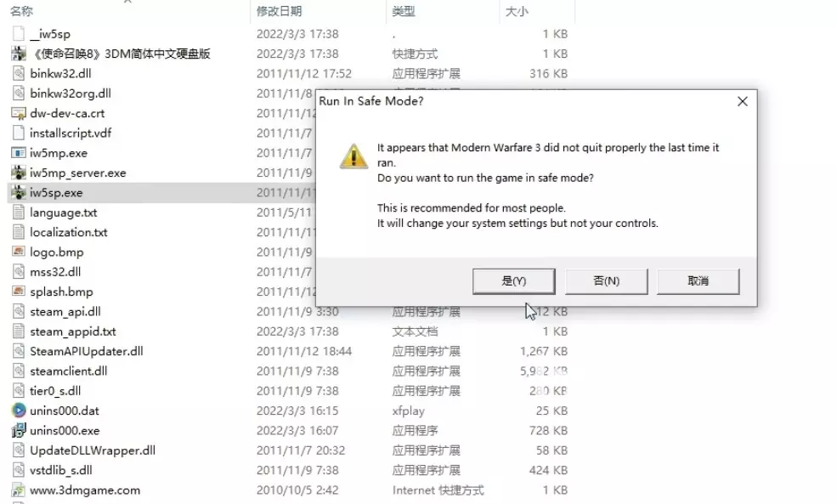The width and height of the screenshot is (837, 504).
Task: Select the iw5sp.exe game icon
Action: (19, 193)
